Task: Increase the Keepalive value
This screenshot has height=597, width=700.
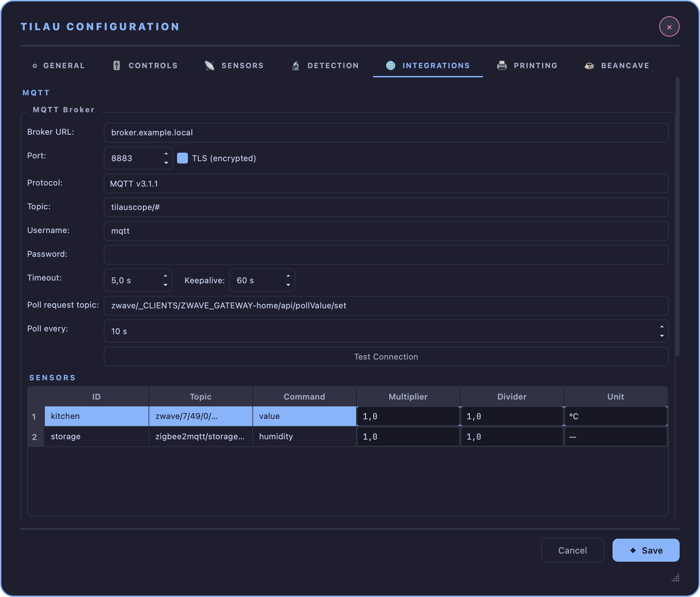Action: click(288, 276)
